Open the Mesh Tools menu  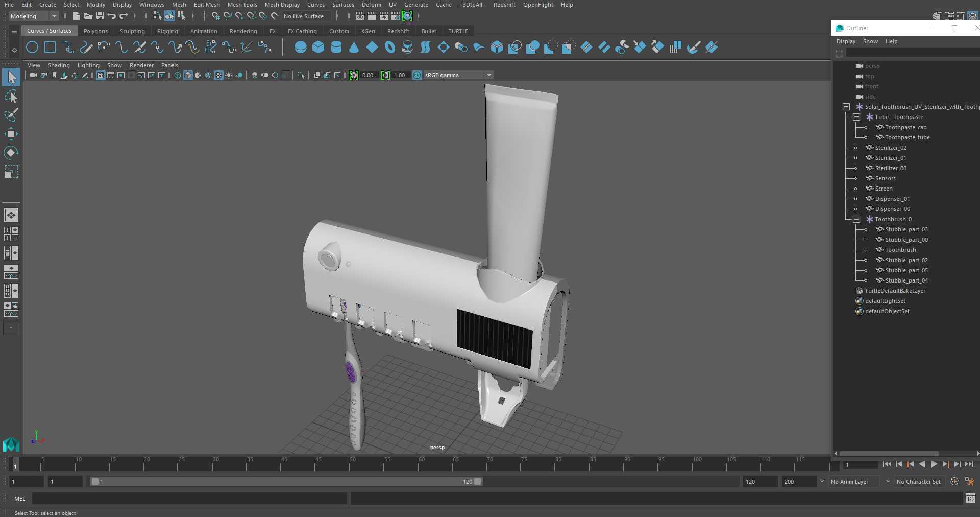coord(242,5)
